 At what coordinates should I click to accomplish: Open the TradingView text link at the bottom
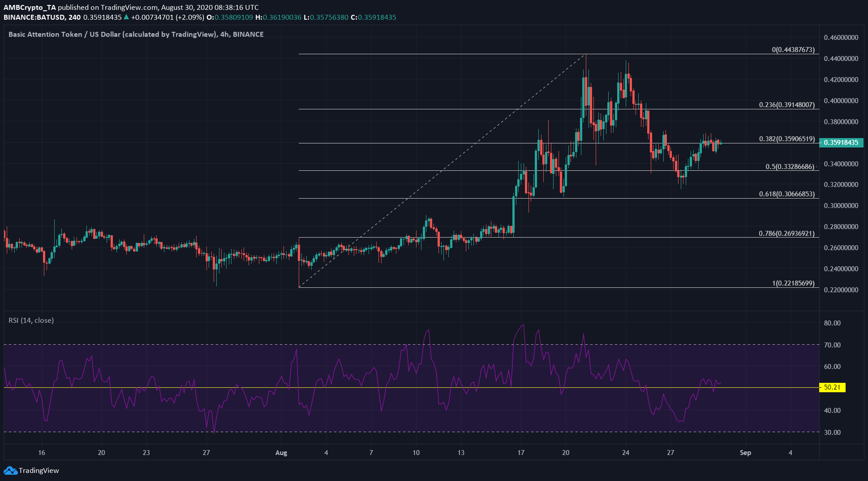pos(39,471)
